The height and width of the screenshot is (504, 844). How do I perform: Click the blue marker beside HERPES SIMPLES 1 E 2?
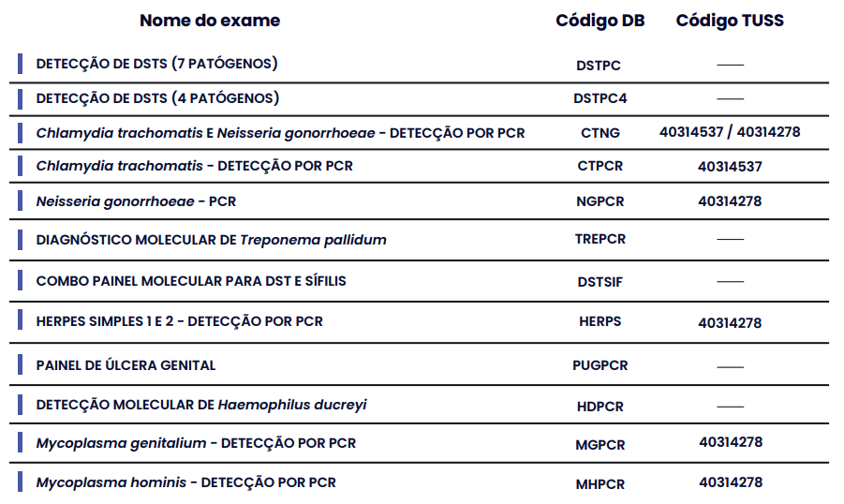(x=20, y=319)
